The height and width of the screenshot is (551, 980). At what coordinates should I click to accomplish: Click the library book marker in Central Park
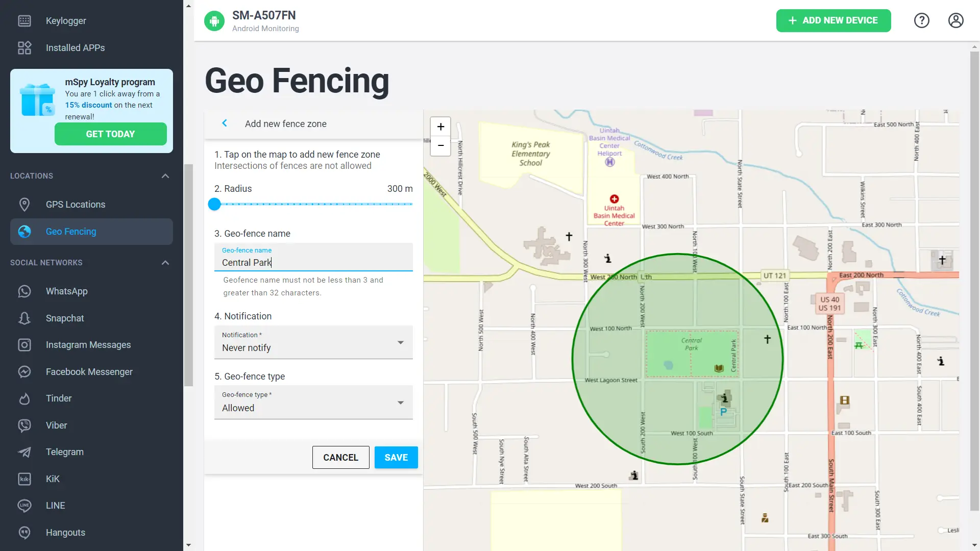[x=719, y=368]
